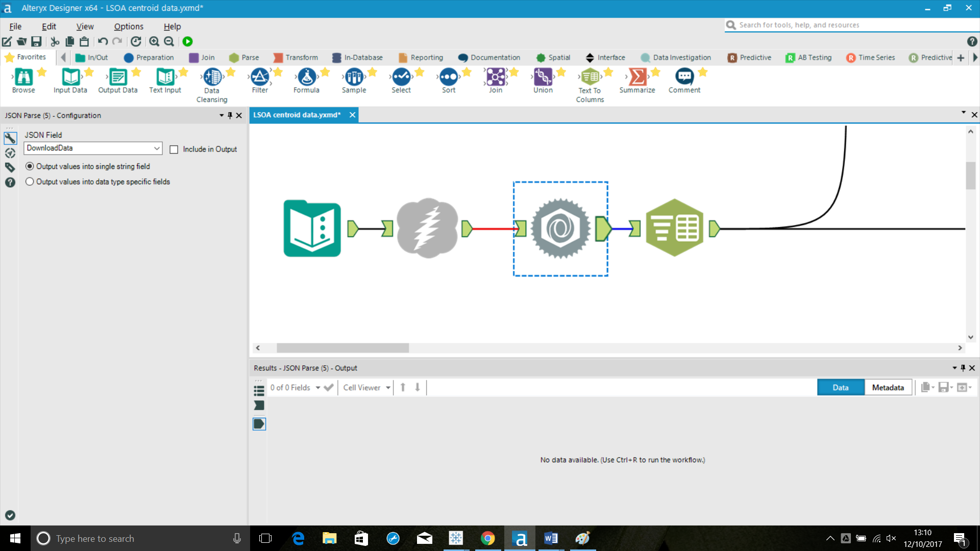Select the Union tool
The width and height of the screenshot is (980, 551).
click(x=543, y=81)
